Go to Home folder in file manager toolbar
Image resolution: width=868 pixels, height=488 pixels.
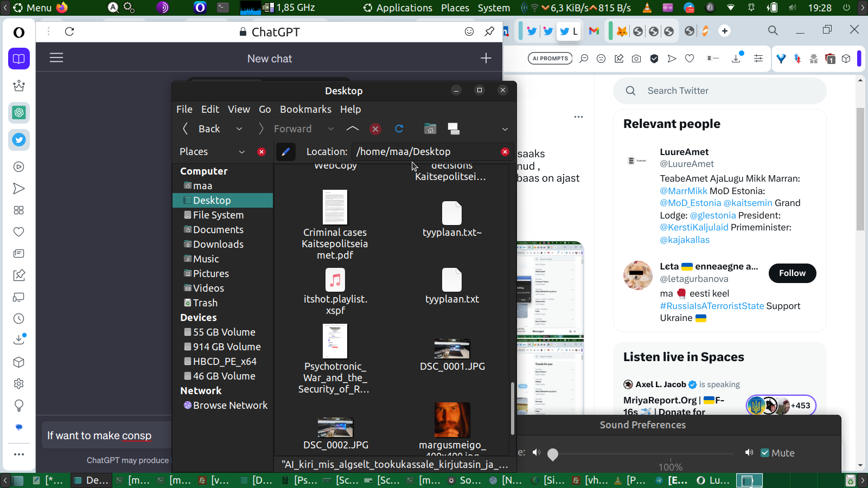[430, 129]
